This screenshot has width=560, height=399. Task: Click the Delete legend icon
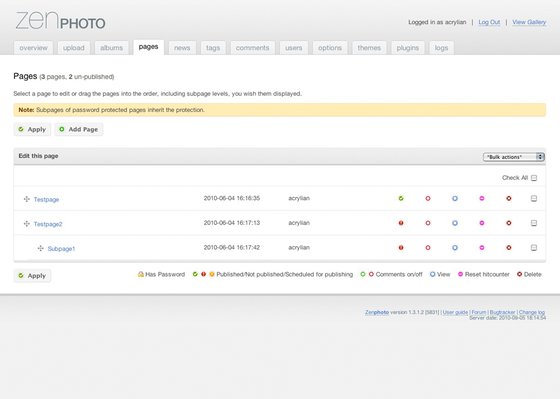[x=519, y=274]
